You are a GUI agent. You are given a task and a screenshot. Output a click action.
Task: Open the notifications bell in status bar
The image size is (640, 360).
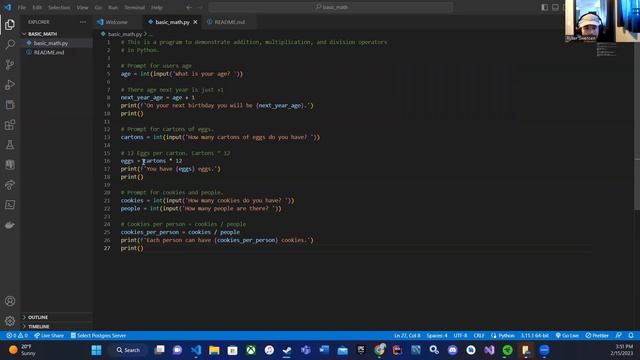631,336
